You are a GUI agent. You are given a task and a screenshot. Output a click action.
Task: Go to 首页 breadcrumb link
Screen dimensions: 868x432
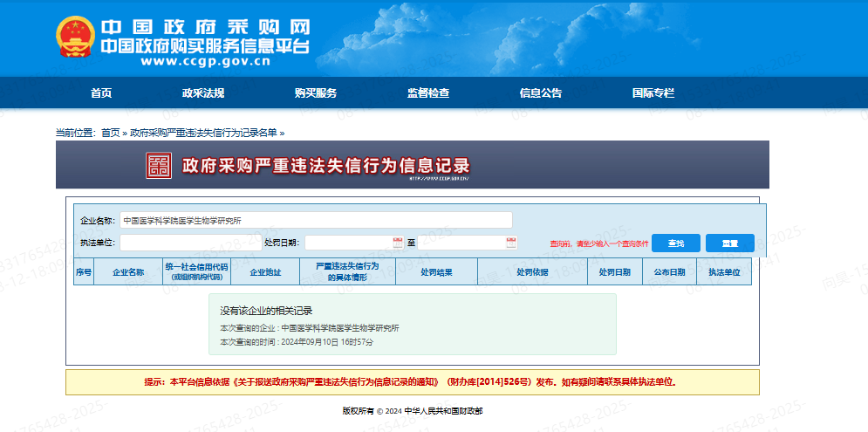pos(110,133)
